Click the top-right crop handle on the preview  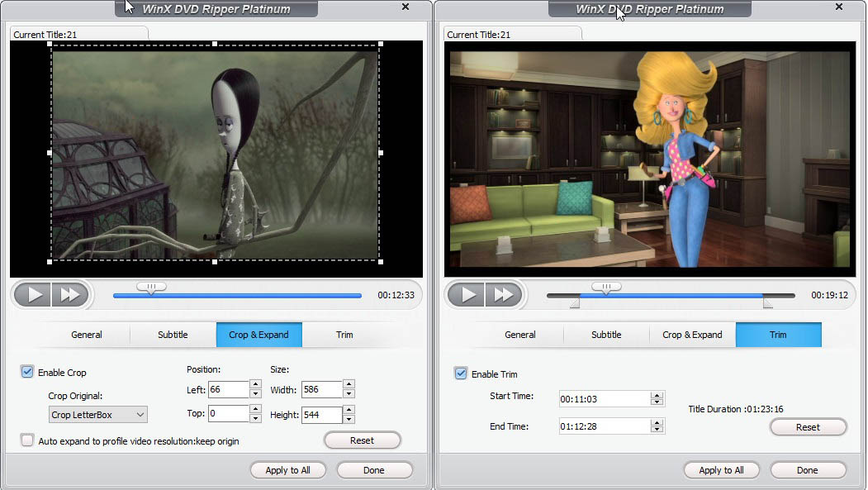coord(380,45)
